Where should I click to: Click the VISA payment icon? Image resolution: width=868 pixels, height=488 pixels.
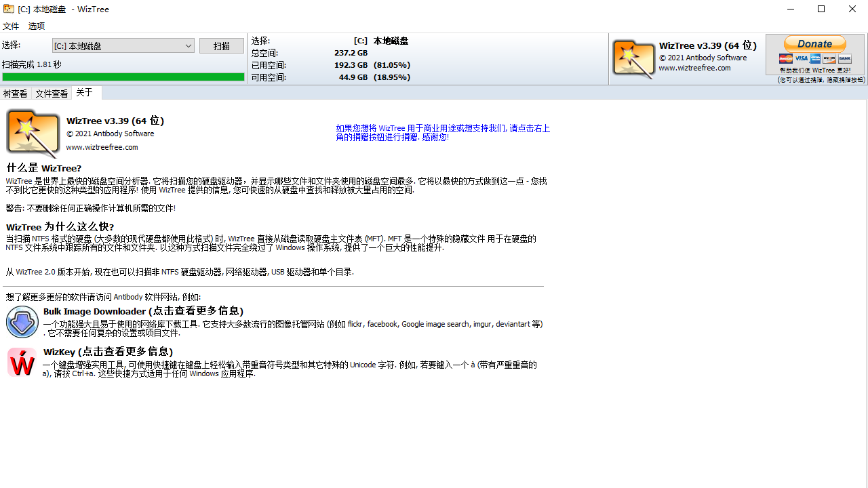coord(801,58)
